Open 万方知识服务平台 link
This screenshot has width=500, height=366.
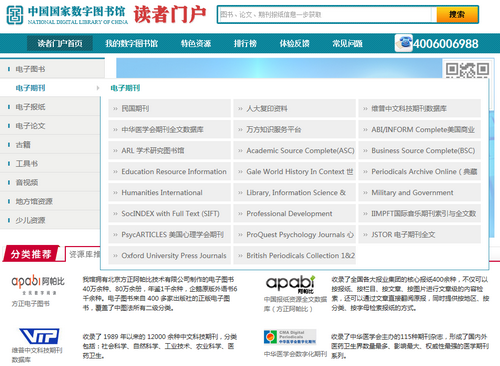[x=294, y=129]
